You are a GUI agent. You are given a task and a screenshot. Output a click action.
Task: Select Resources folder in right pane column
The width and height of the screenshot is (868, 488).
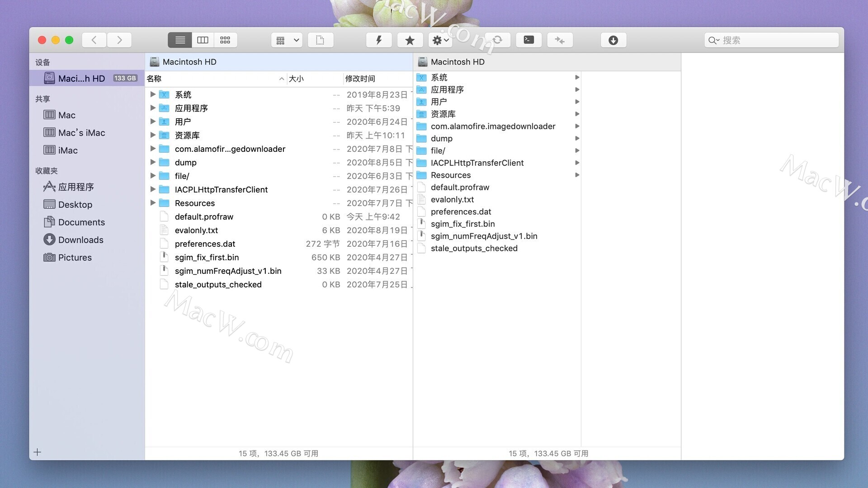point(497,175)
